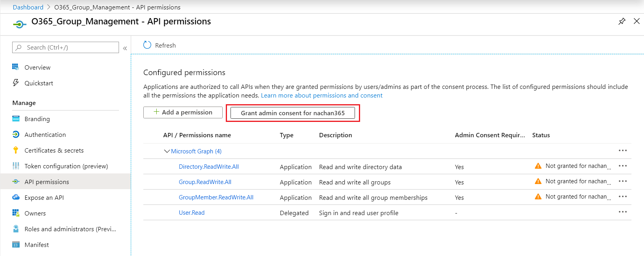
Task: Click the pin blade icon
Action: (x=622, y=21)
